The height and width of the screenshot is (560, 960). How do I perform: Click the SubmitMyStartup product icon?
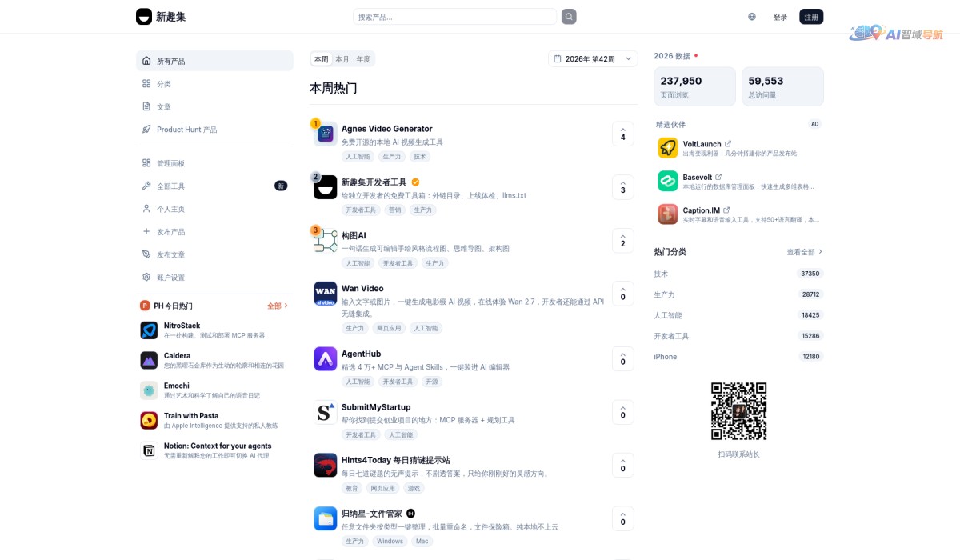[x=326, y=412]
